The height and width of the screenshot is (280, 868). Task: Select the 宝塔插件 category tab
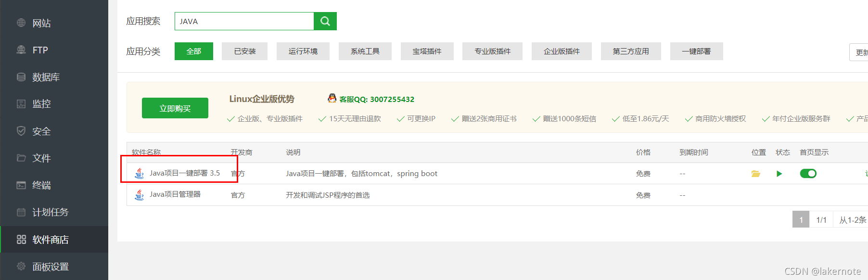(x=427, y=51)
